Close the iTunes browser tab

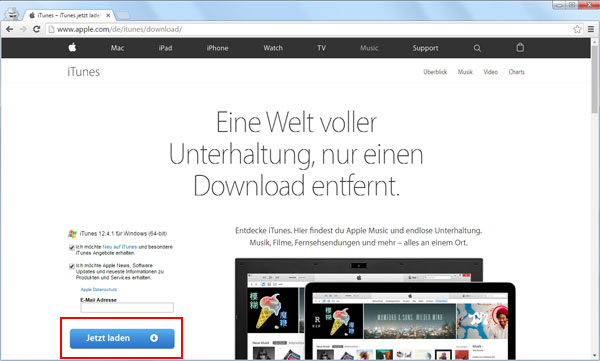tap(108, 16)
